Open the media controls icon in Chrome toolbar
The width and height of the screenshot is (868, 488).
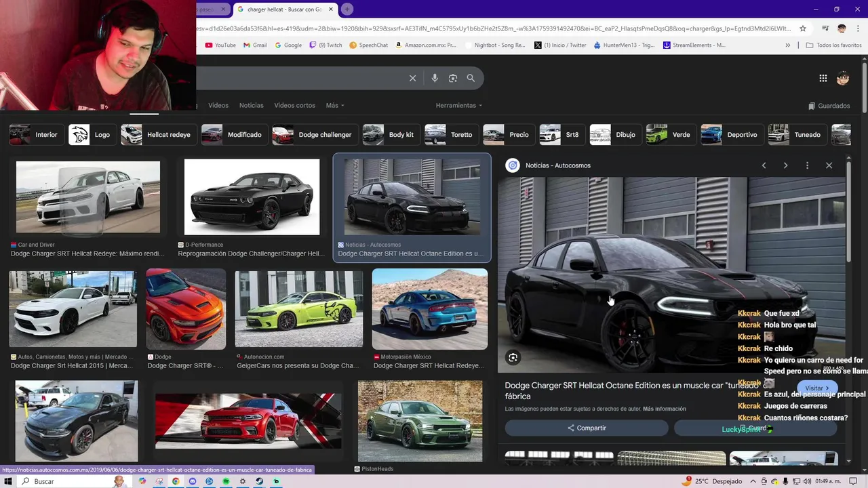[825, 28]
